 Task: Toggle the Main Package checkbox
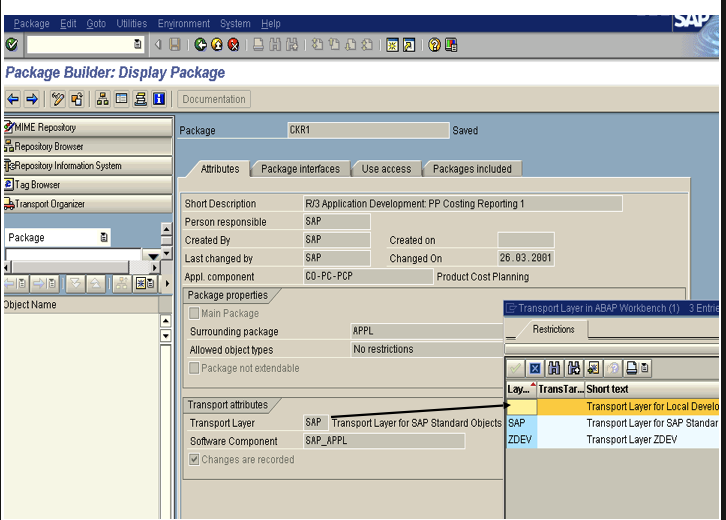pos(194,314)
